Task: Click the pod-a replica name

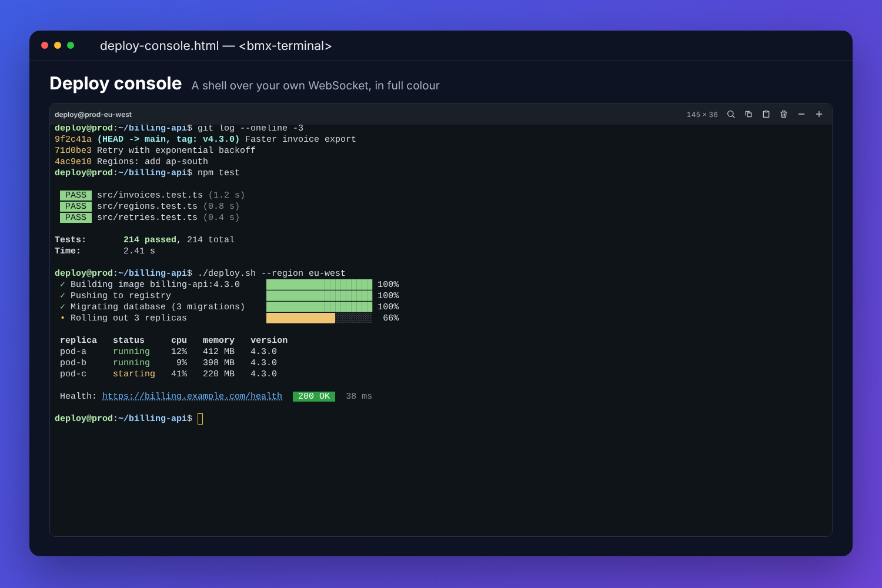Action: 73,352
